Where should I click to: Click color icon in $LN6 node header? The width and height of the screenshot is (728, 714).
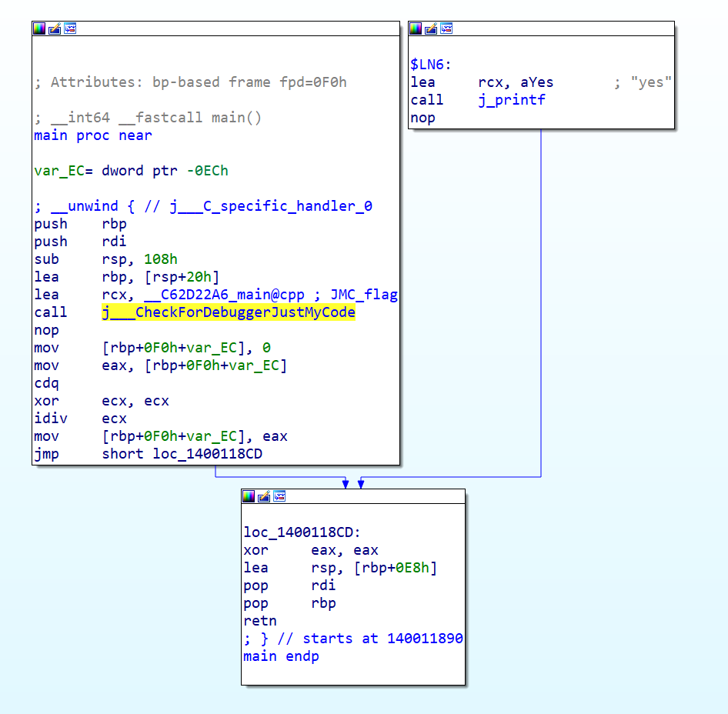(x=416, y=28)
